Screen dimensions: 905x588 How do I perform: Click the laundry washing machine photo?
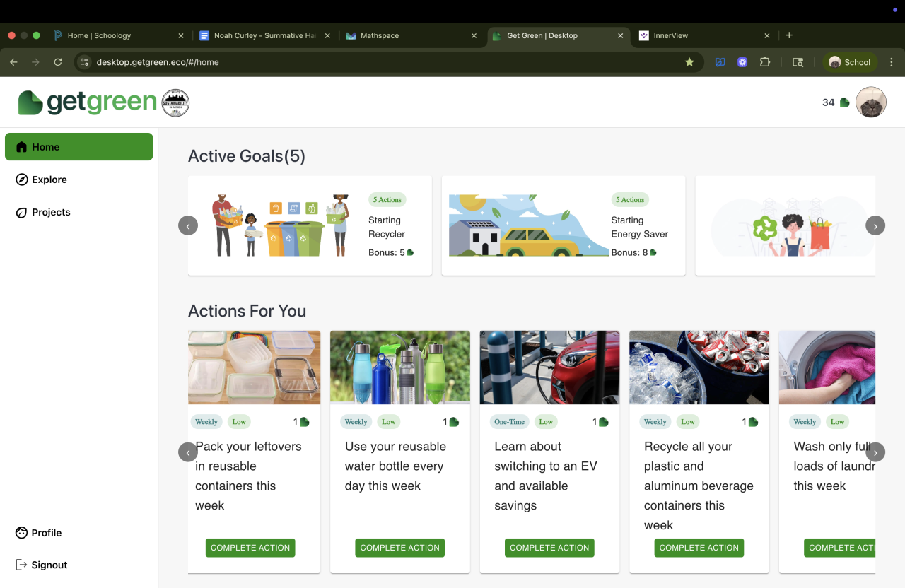[x=827, y=367]
